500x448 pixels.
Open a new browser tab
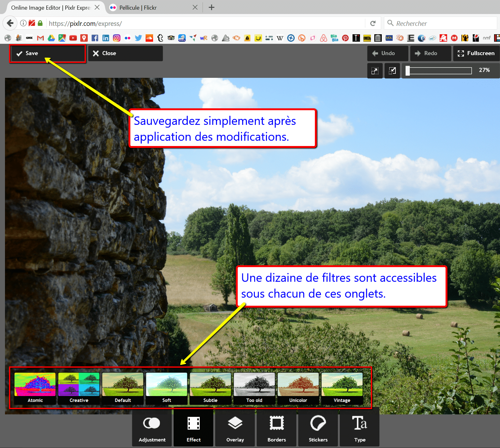(212, 7)
